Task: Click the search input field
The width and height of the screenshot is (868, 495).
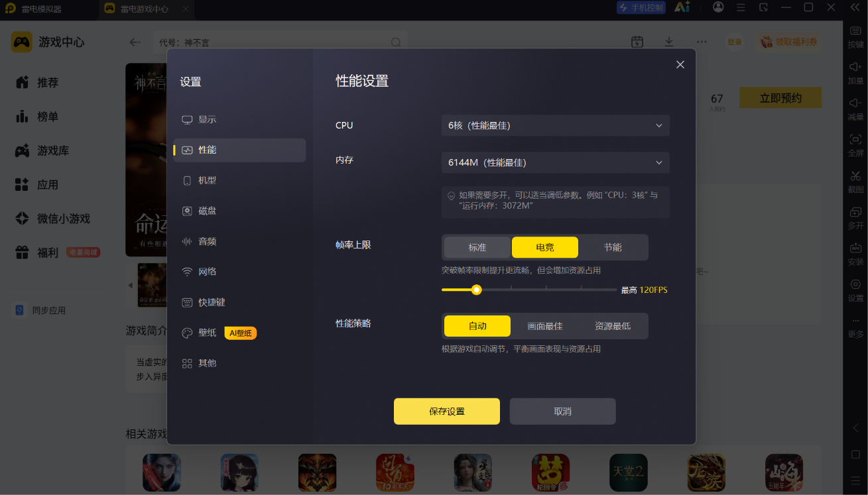Action: [x=280, y=42]
